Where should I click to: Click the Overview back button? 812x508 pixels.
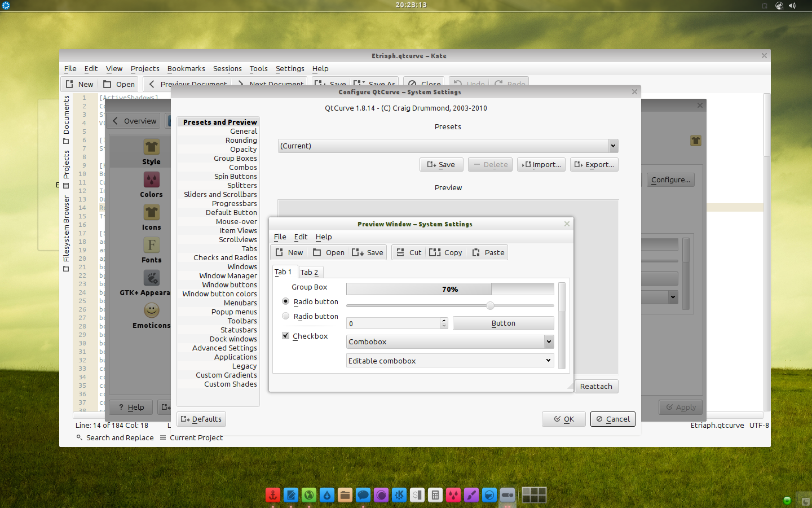[x=135, y=121]
